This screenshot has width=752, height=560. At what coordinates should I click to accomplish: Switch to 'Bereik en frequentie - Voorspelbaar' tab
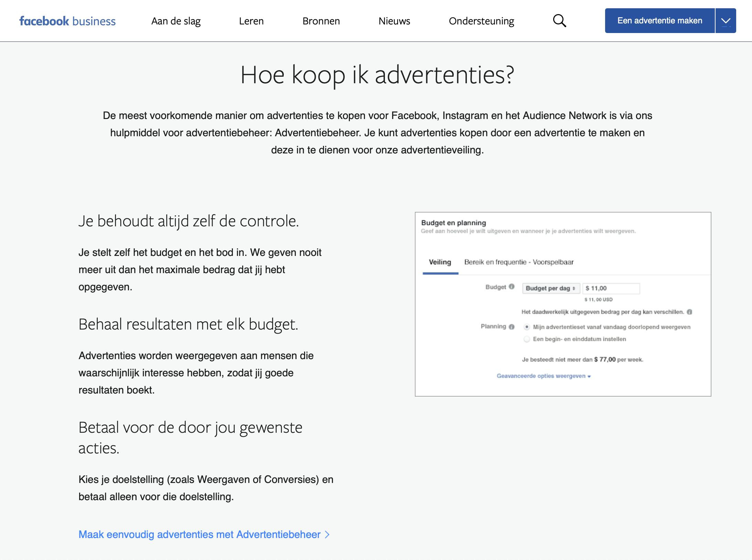click(519, 262)
